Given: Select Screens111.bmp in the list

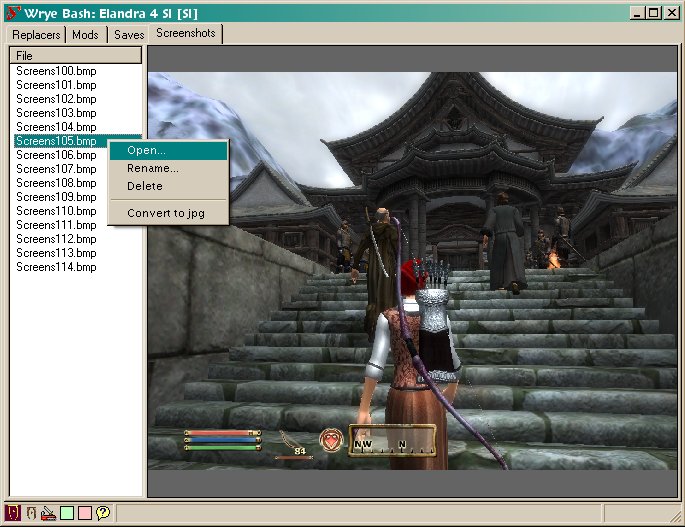Looking at the screenshot, I should point(56,225).
